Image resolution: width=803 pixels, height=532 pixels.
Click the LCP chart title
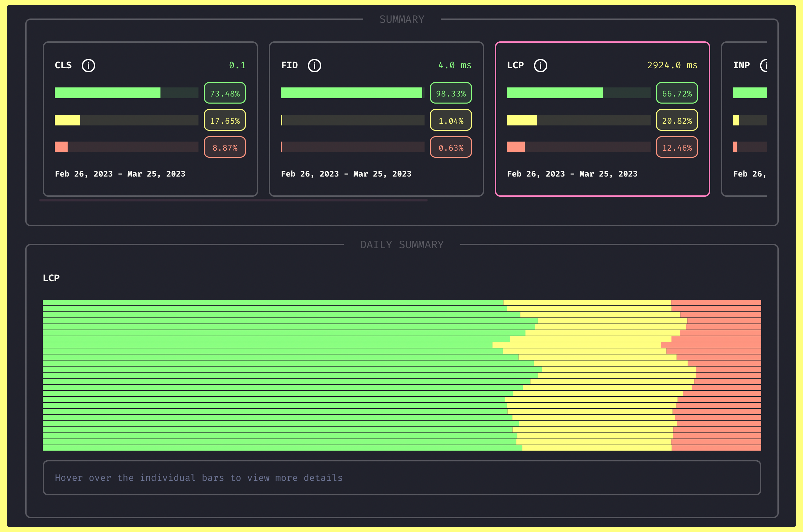pos(51,278)
